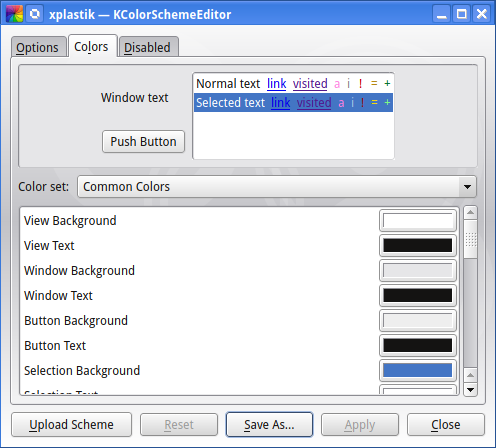Click the KColorSchemeEditor rainbow app icon

[14, 14]
